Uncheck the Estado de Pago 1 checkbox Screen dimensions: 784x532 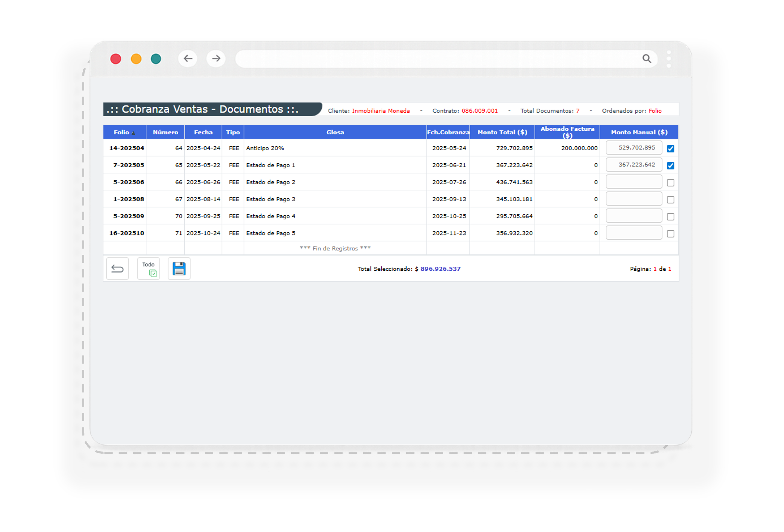(670, 166)
